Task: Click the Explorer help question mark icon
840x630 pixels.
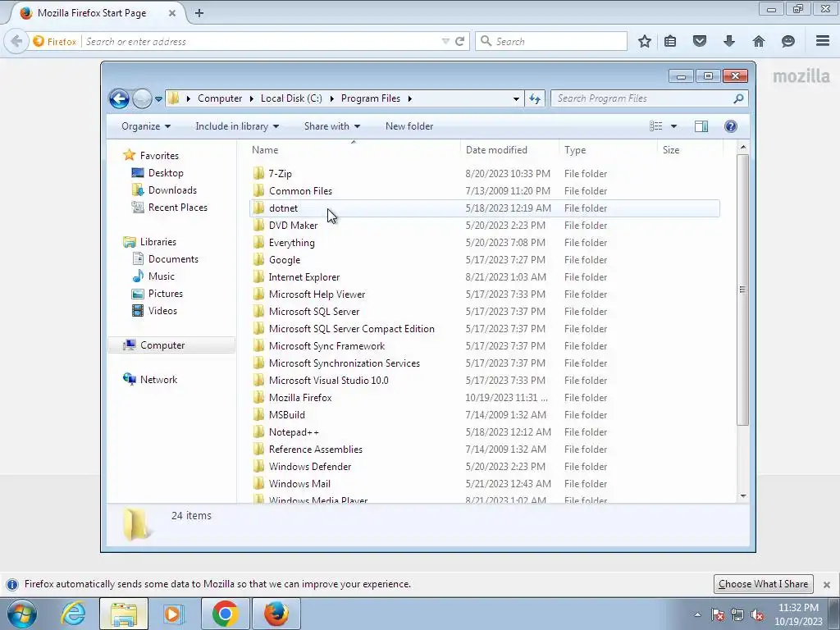Action: click(731, 126)
